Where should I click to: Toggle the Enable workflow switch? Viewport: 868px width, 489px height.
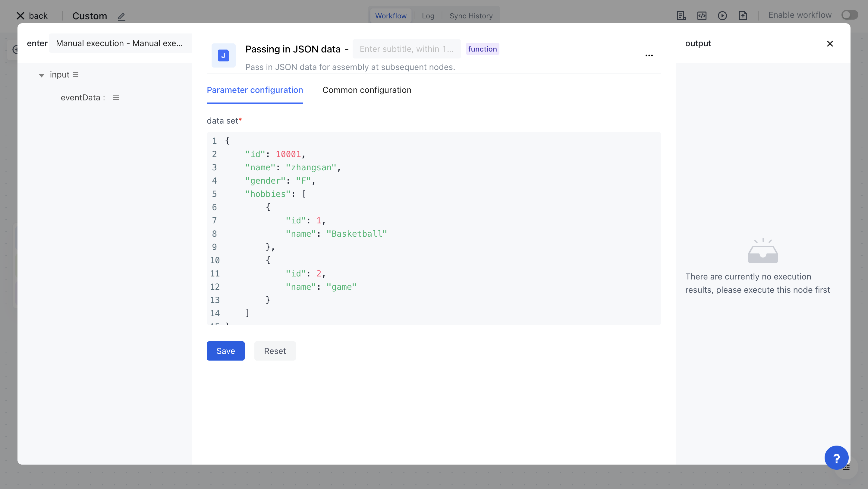click(849, 15)
